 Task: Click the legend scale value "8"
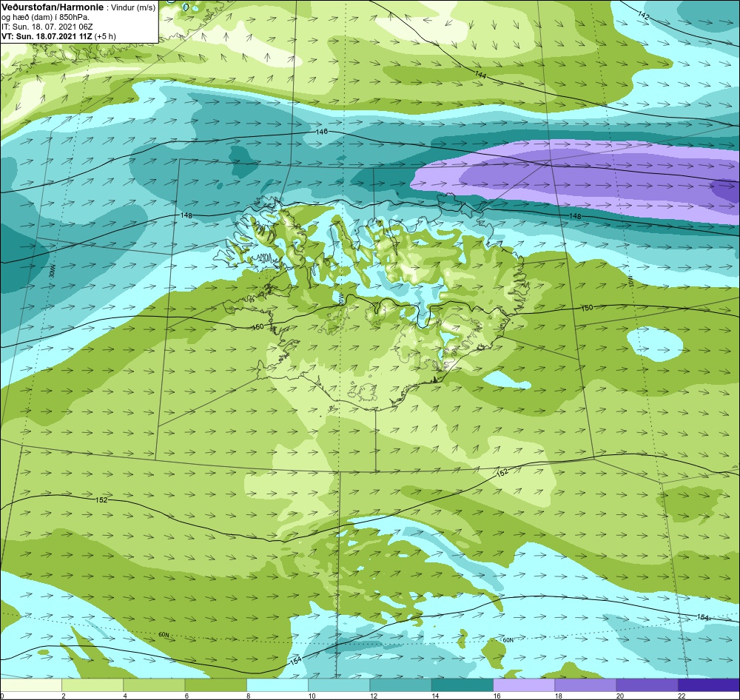pos(248,696)
